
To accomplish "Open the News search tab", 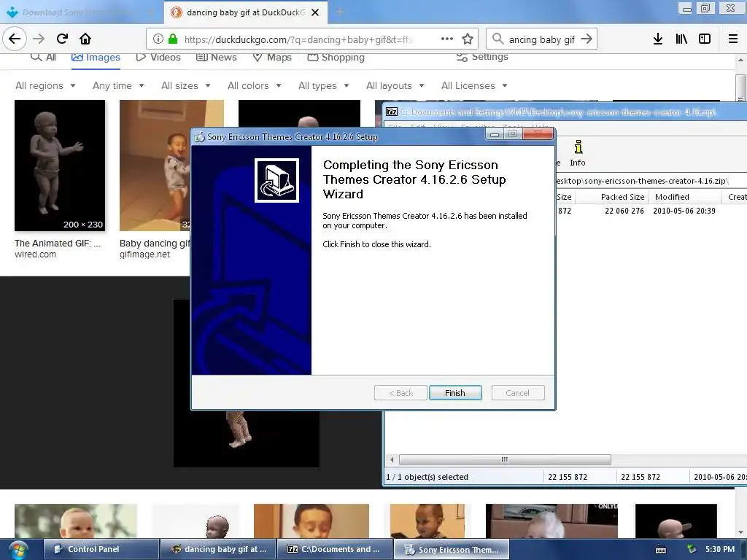I will [x=216, y=57].
